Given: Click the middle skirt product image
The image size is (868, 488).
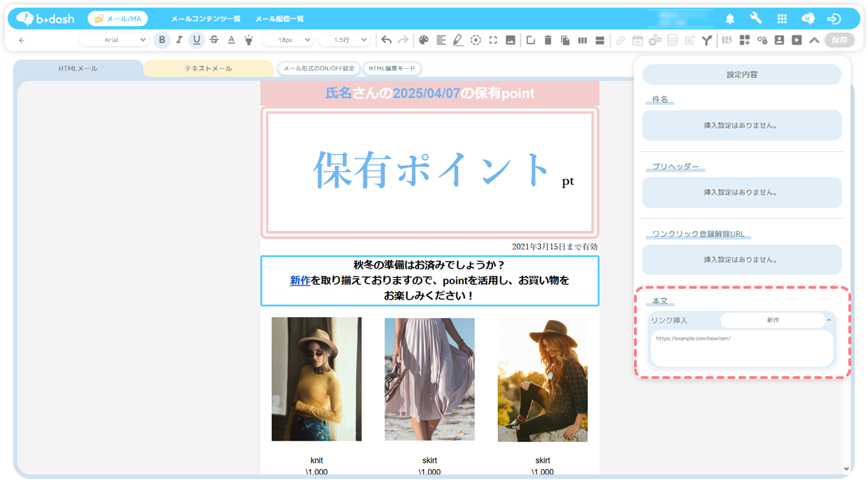Looking at the screenshot, I should 430,379.
